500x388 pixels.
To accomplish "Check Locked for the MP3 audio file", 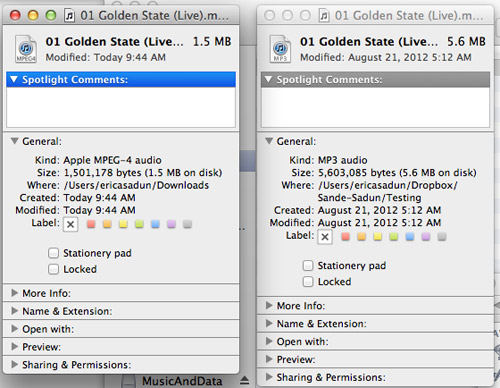I will (308, 282).
